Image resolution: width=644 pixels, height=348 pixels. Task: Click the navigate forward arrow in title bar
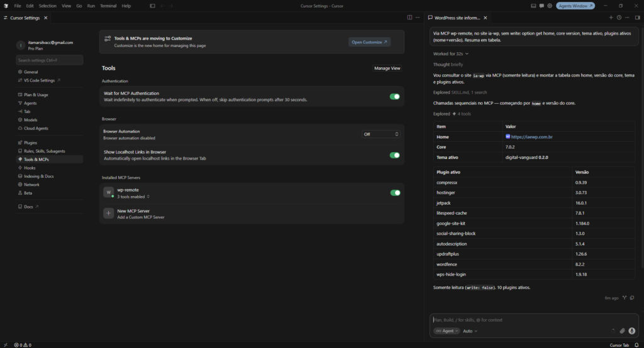click(171, 6)
